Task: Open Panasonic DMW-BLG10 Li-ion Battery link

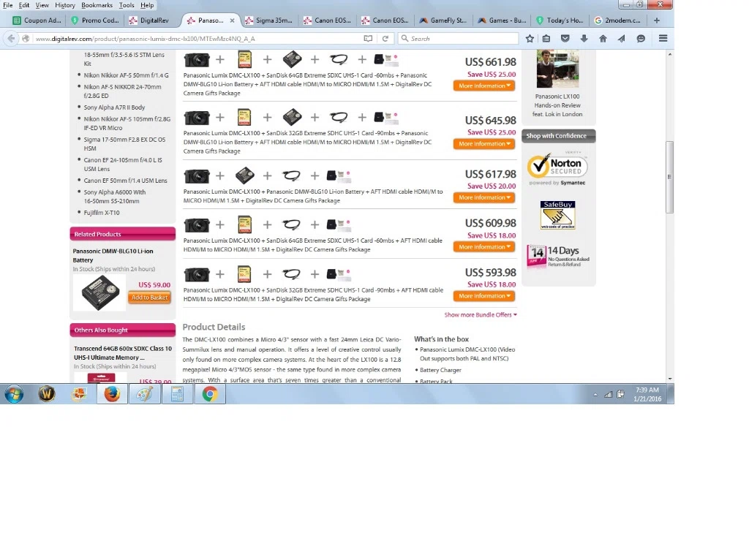Action: tap(113, 255)
